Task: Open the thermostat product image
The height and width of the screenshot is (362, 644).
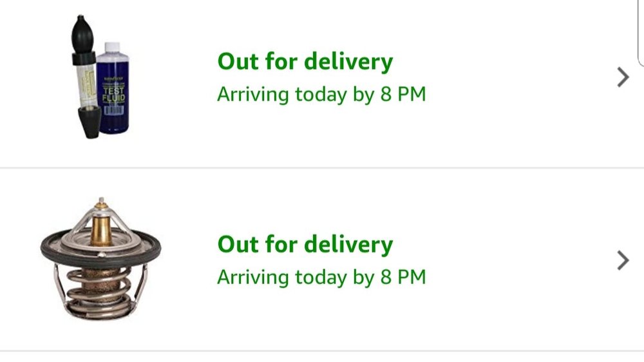Action: (x=100, y=260)
